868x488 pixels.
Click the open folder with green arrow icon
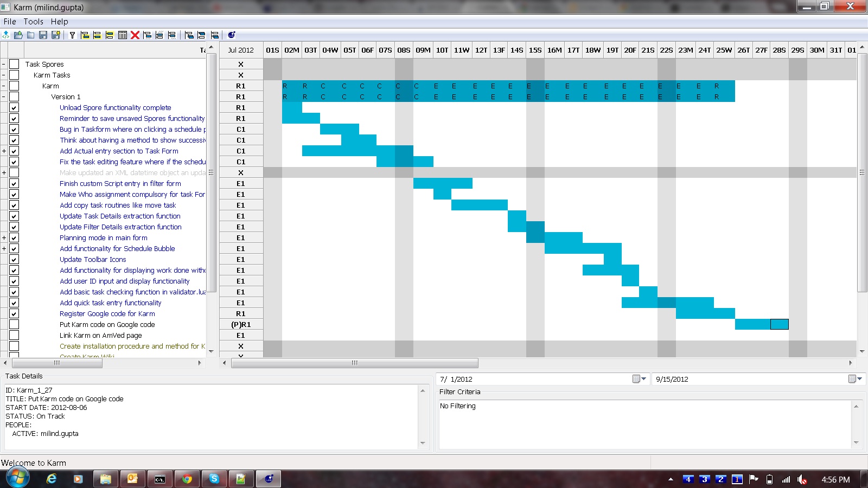(x=18, y=35)
